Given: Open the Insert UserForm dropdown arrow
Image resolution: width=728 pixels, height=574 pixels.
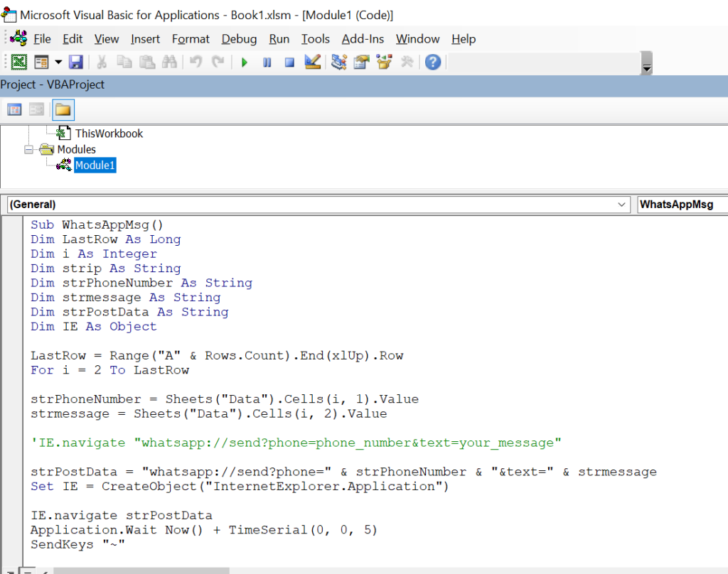Looking at the screenshot, I should point(58,62).
